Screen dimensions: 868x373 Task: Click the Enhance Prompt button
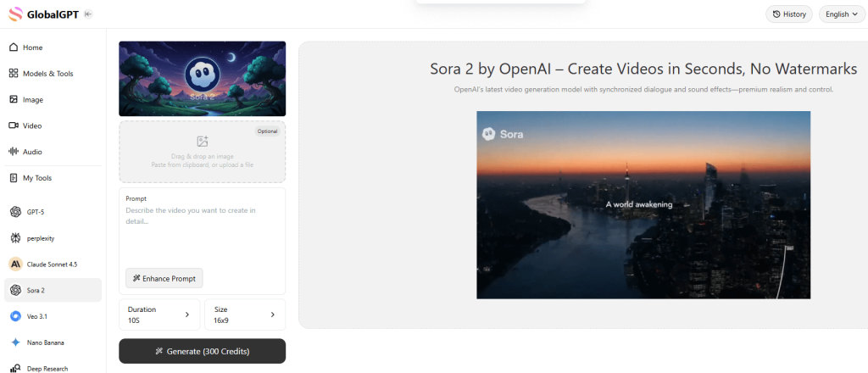tap(164, 278)
